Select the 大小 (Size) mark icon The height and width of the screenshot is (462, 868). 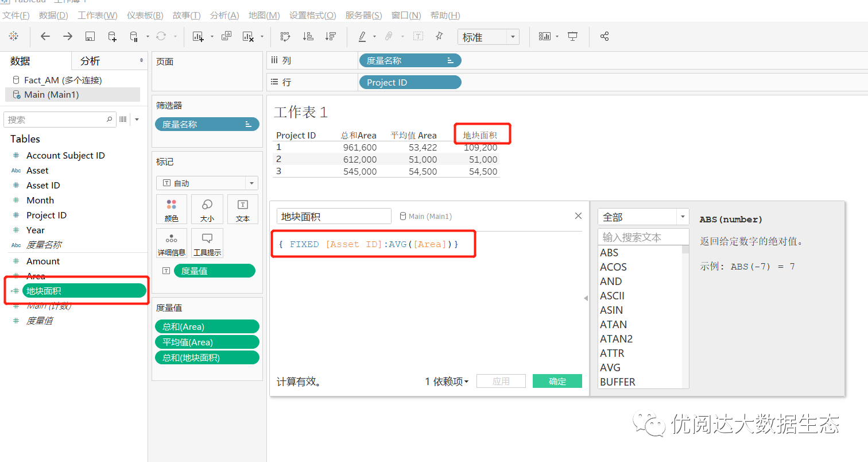coord(207,209)
